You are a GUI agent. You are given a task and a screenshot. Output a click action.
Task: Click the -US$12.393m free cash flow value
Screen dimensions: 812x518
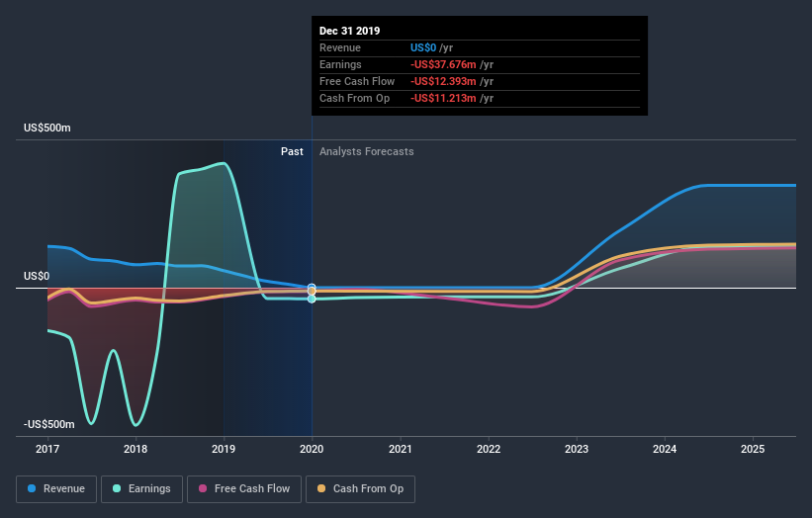click(x=443, y=81)
